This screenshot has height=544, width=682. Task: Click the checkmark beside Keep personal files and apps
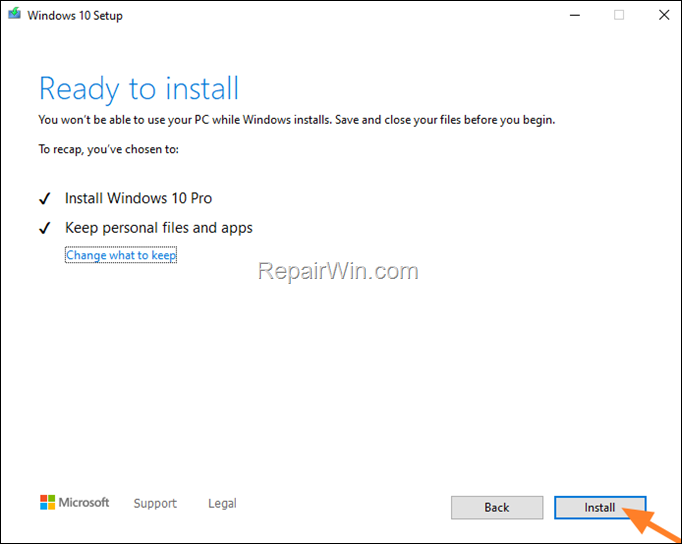pos(45,228)
